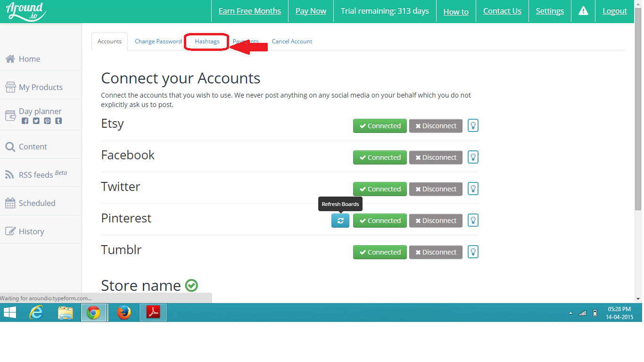Viewport: 644px width, 362px height.
Task: Switch to Cancel Account tab
Action: tap(292, 41)
